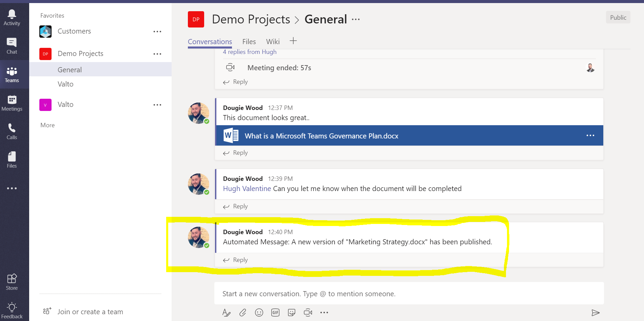Image resolution: width=644 pixels, height=321 pixels.
Task: Click the new conversation message box
Action: coord(409,294)
